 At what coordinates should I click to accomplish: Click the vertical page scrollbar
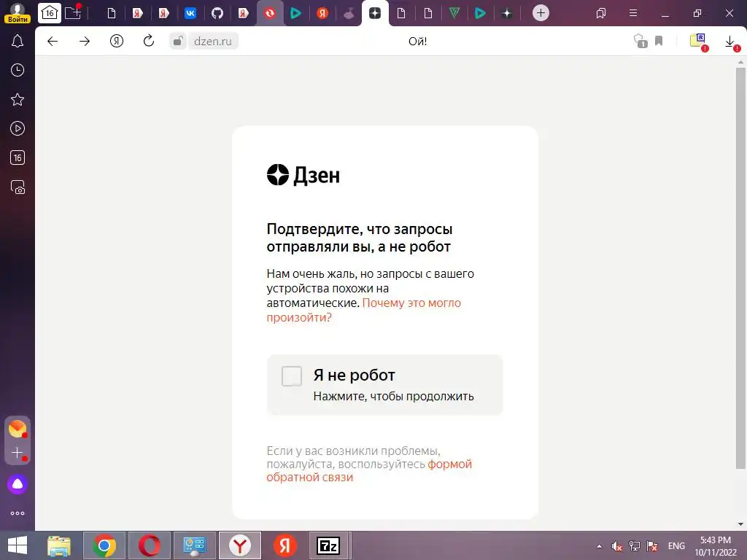click(740, 268)
